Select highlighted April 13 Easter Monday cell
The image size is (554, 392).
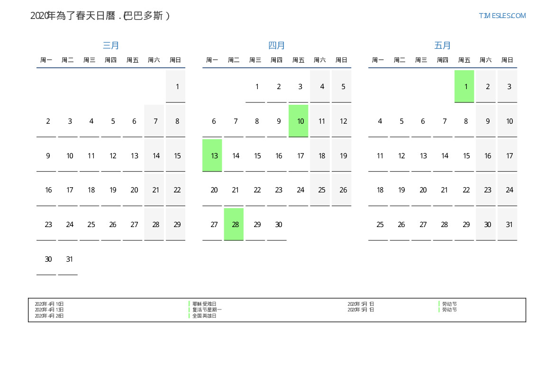tap(212, 155)
